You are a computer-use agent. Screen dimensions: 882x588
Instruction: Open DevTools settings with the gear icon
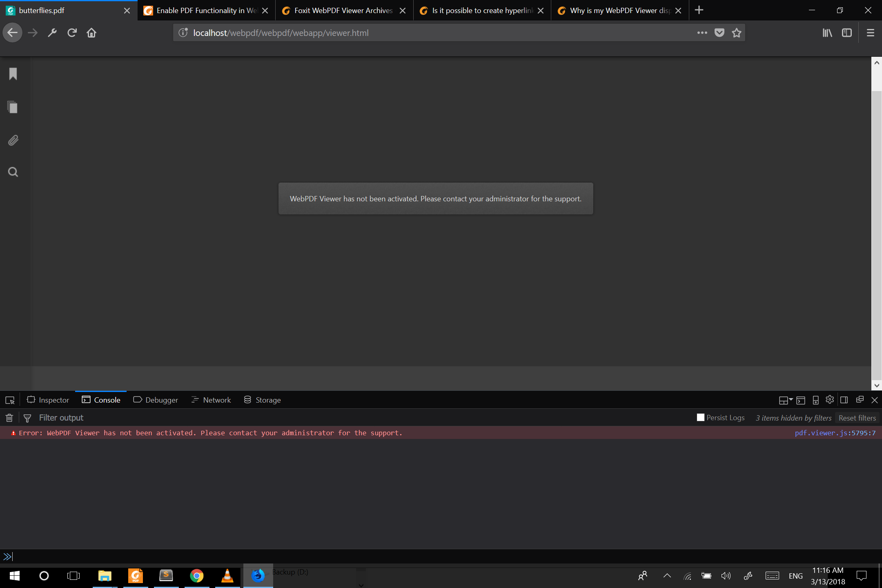click(x=829, y=400)
